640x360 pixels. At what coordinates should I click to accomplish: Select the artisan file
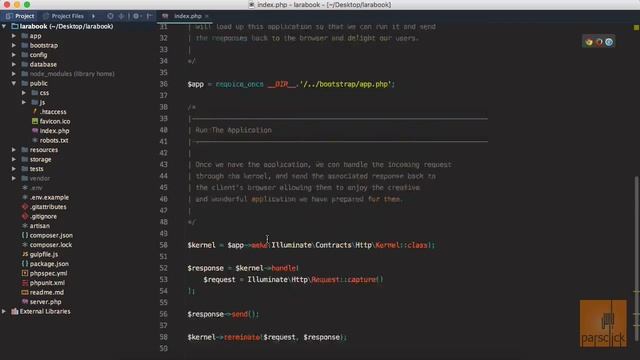coord(40,226)
